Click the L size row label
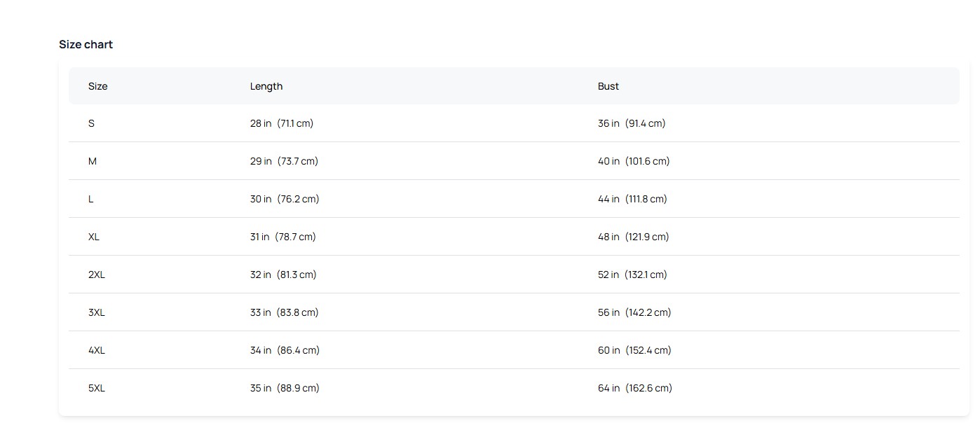 91,199
